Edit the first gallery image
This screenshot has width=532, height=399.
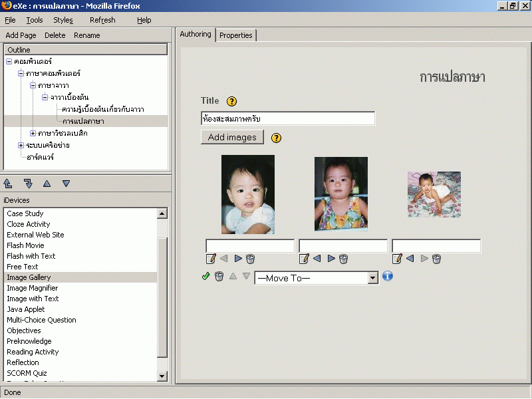(211, 259)
